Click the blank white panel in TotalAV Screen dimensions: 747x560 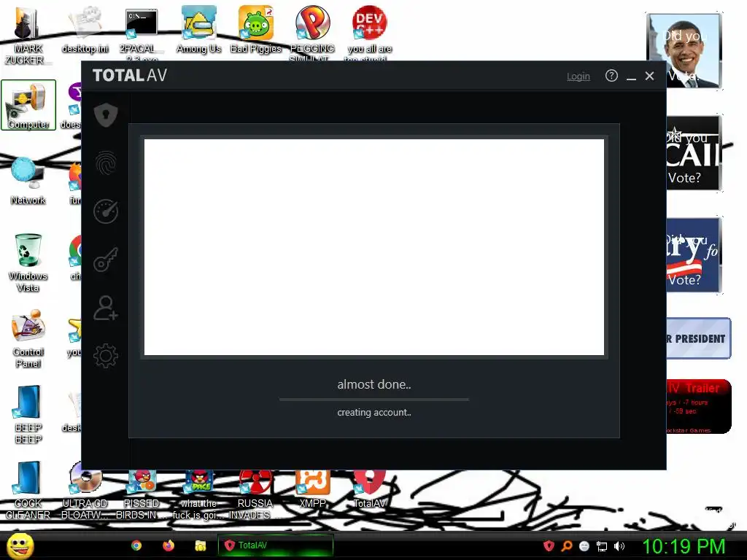(374, 247)
